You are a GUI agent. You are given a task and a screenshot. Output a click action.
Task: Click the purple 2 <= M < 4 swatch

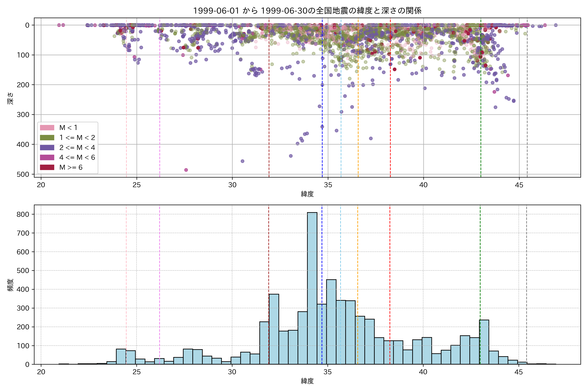point(47,147)
